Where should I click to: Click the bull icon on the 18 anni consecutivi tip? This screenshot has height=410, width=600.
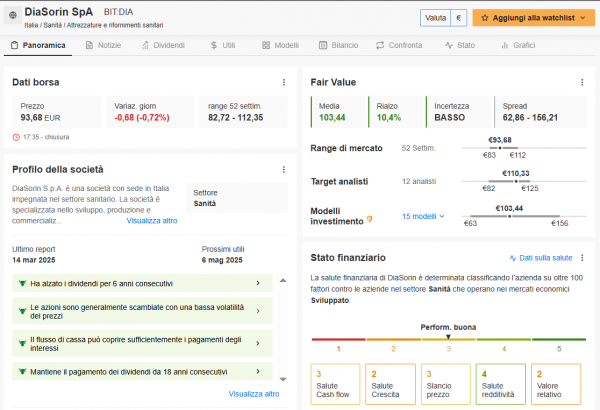coord(22,371)
